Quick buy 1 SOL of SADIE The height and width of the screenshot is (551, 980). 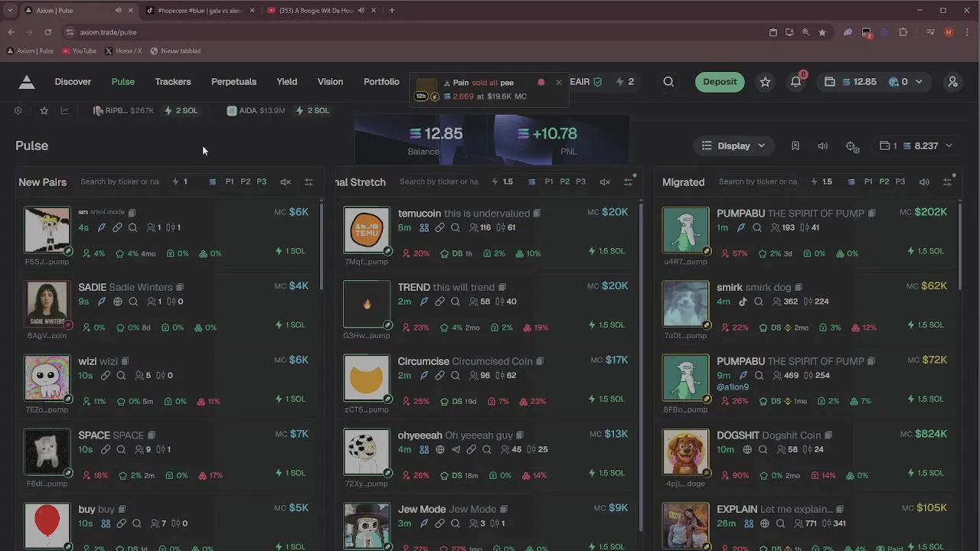coord(290,325)
